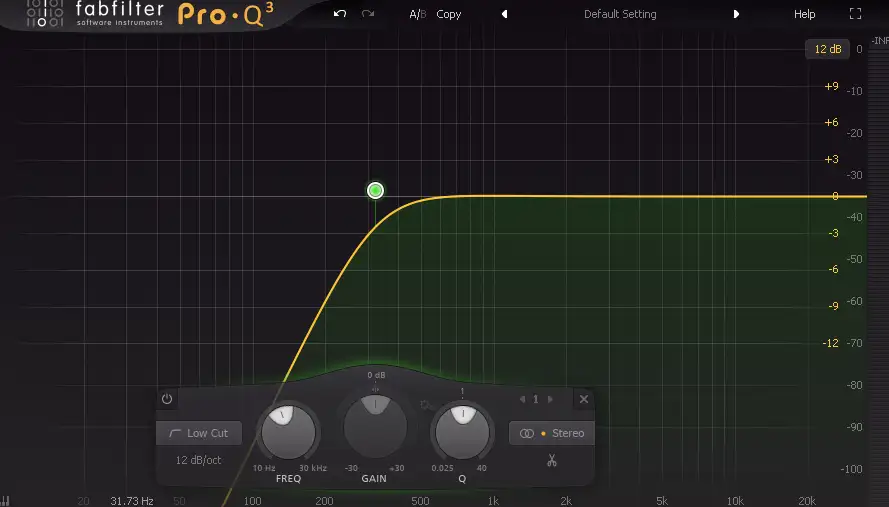
Task: Split the band with scissors icon
Action: coord(552,460)
